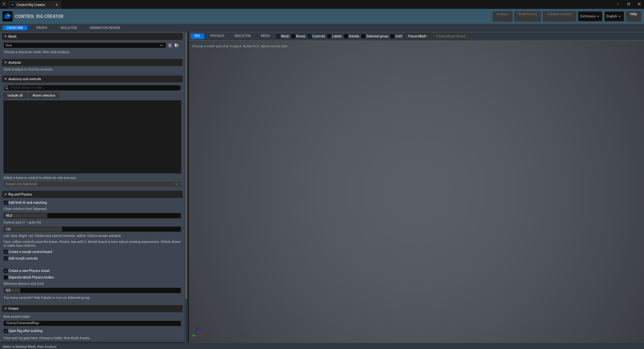
Task: Toggle the Controls display checkbox
Action: point(310,36)
